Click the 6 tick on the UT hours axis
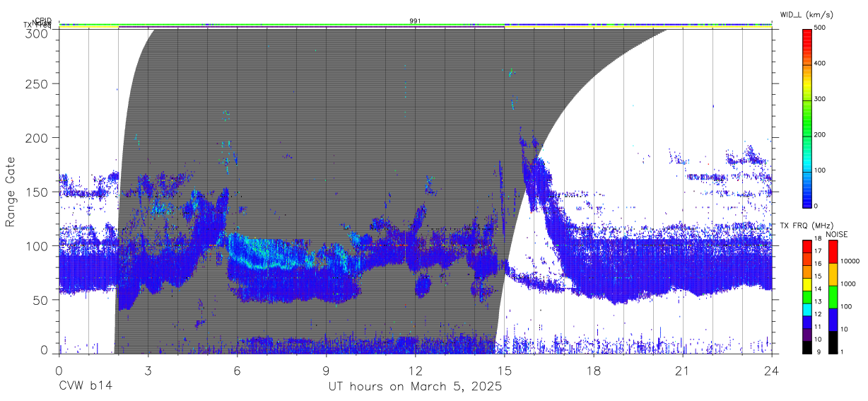This screenshot has width=868, height=401. tap(237, 370)
